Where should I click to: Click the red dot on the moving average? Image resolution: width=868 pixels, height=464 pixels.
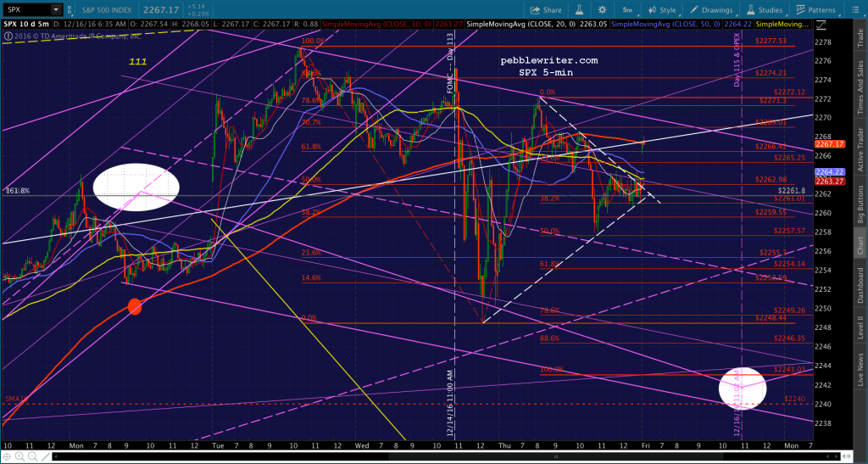click(x=135, y=306)
